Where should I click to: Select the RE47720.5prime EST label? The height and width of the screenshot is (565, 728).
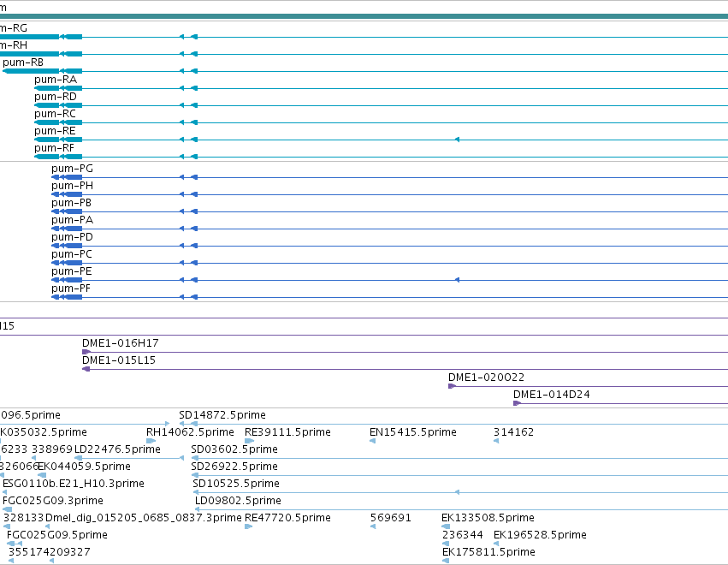tap(287, 518)
